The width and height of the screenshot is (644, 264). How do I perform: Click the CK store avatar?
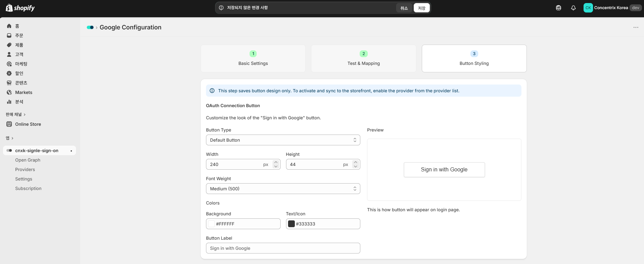coord(588,8)
